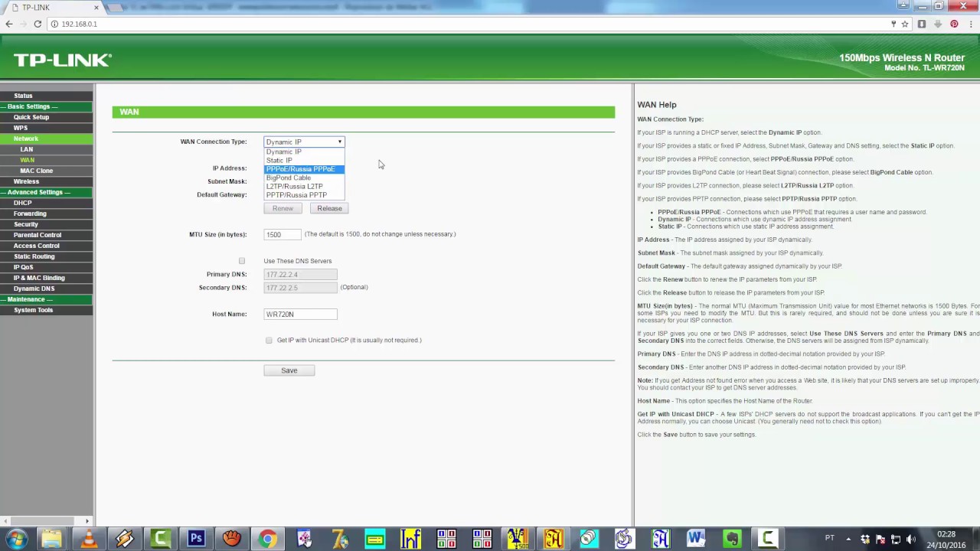Select BigPond Cable option

coord(305,178)
